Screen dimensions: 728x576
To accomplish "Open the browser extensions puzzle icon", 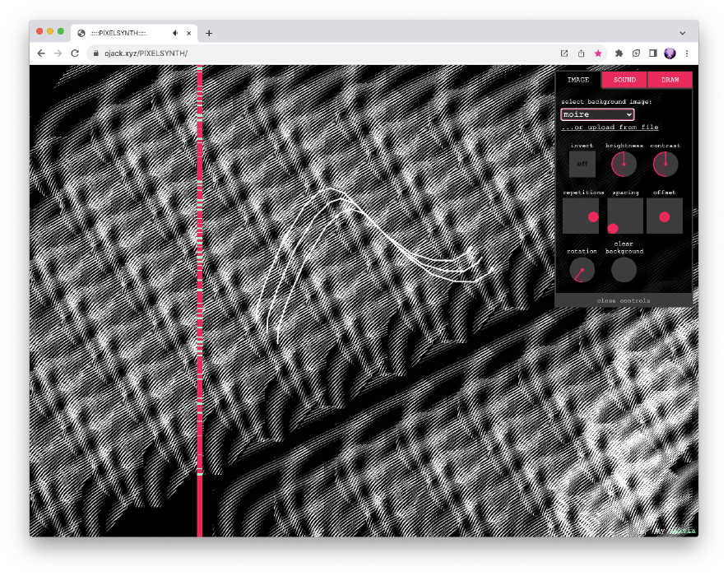I will point(619,53).
